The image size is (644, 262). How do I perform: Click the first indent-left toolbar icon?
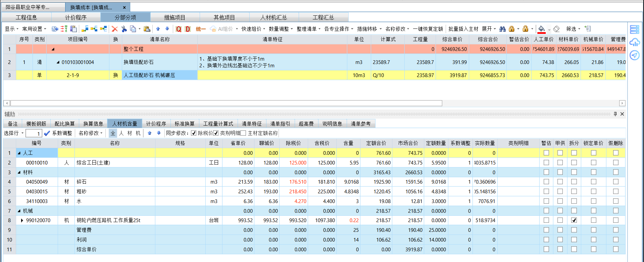[x=55, y=29]
